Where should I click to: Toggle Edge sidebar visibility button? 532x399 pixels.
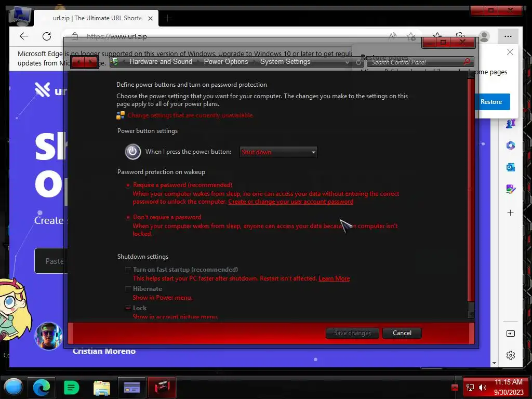coord(510,334)
